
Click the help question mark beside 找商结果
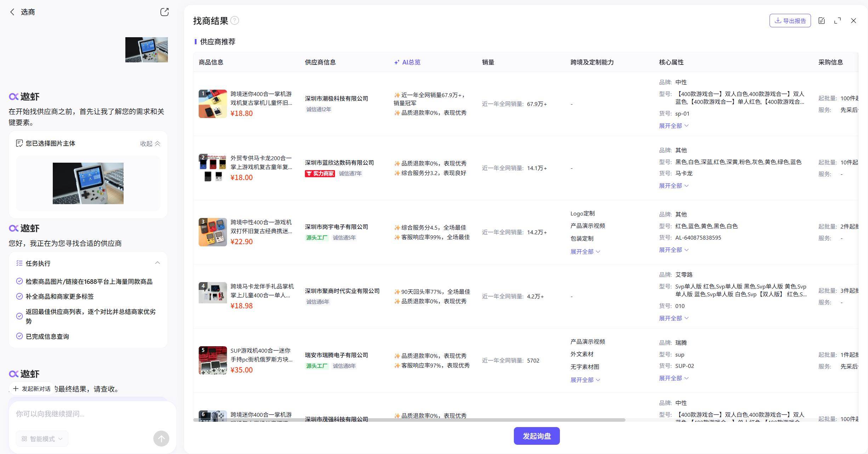[234, 21]
